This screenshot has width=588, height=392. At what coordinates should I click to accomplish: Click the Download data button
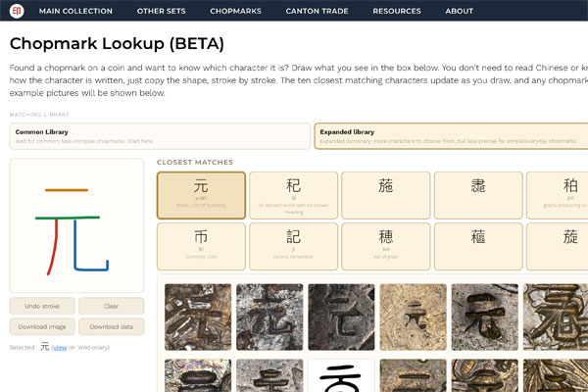[112, 326]
